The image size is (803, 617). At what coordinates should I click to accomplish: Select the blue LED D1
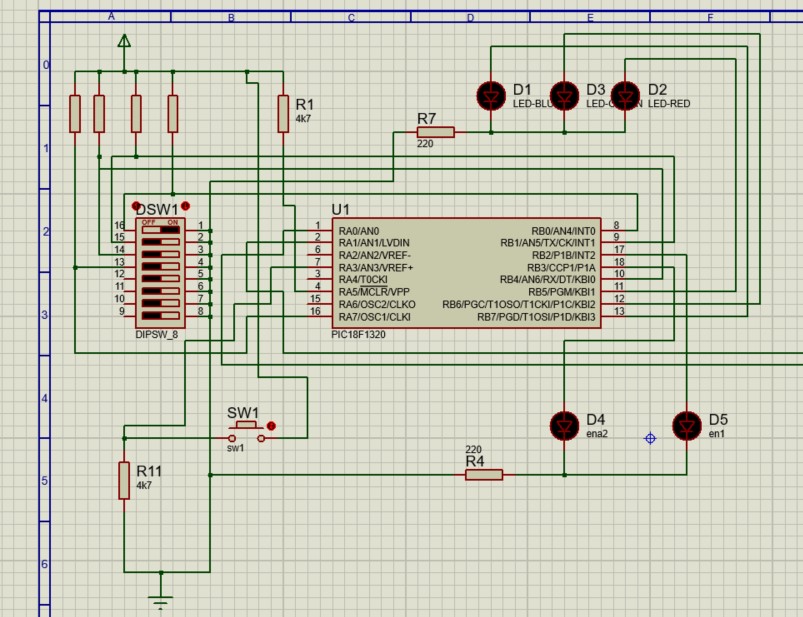click(490, 95)
